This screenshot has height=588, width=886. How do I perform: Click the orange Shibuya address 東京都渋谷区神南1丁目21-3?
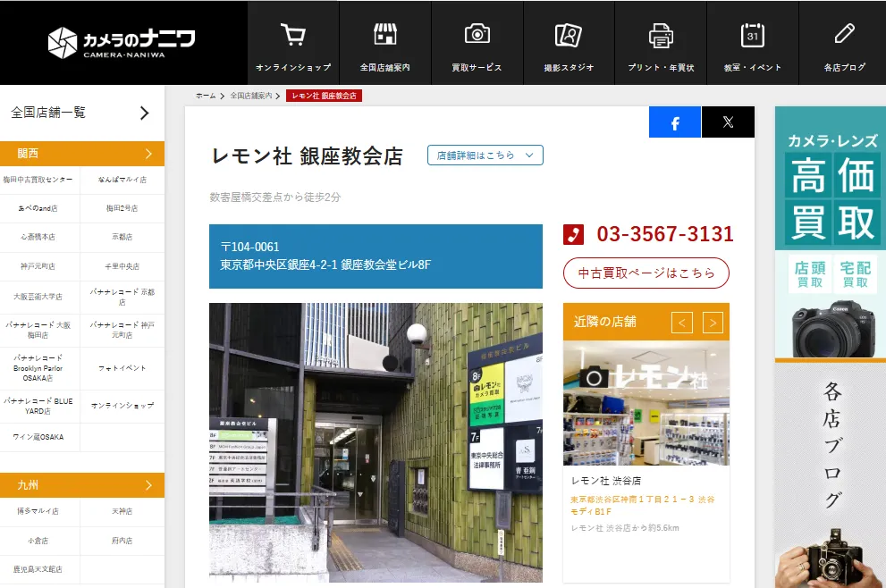click(x=643, y=505)
